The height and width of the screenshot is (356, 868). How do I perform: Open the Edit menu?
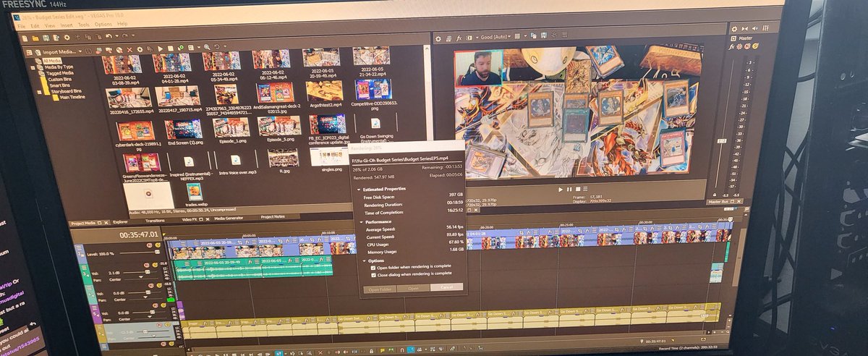pos(35,26)
